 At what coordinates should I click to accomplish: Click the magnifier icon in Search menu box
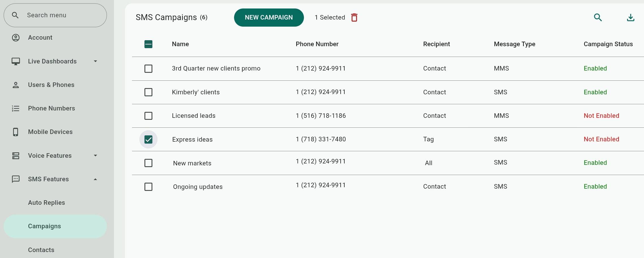15,15
